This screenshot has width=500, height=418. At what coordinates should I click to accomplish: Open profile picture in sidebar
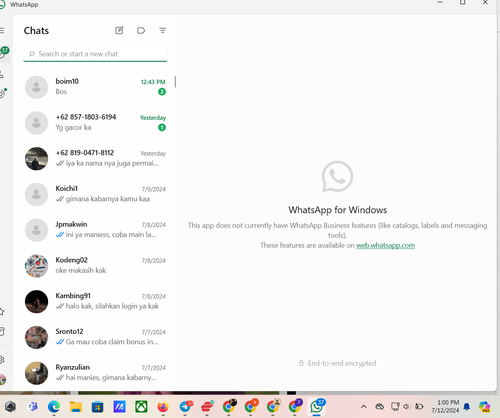click(3, 380)
